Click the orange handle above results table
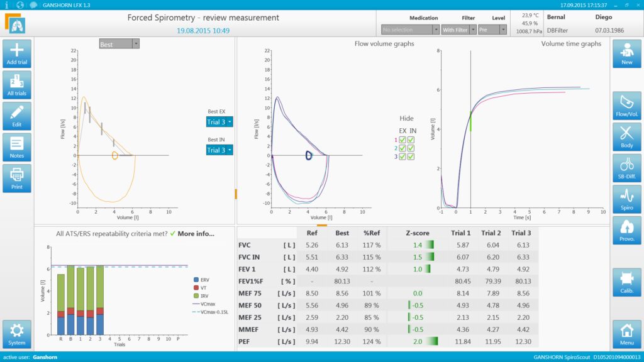Screen dimensions: 644x362 pyautogui.click(x=322, y=226)
